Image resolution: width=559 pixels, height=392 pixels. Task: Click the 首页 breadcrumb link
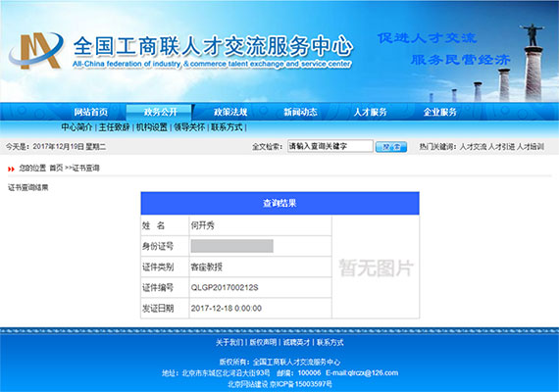[56, 168]
